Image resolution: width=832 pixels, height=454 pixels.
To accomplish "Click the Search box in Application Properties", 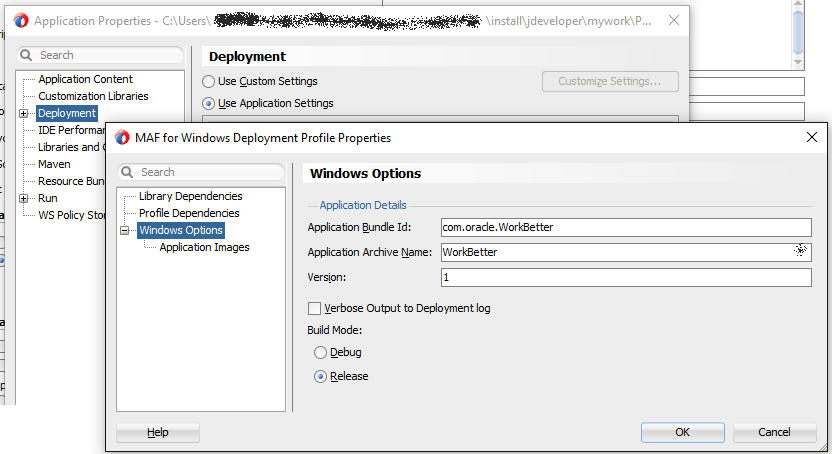I will pyautogui.click(x=101, y=55).
